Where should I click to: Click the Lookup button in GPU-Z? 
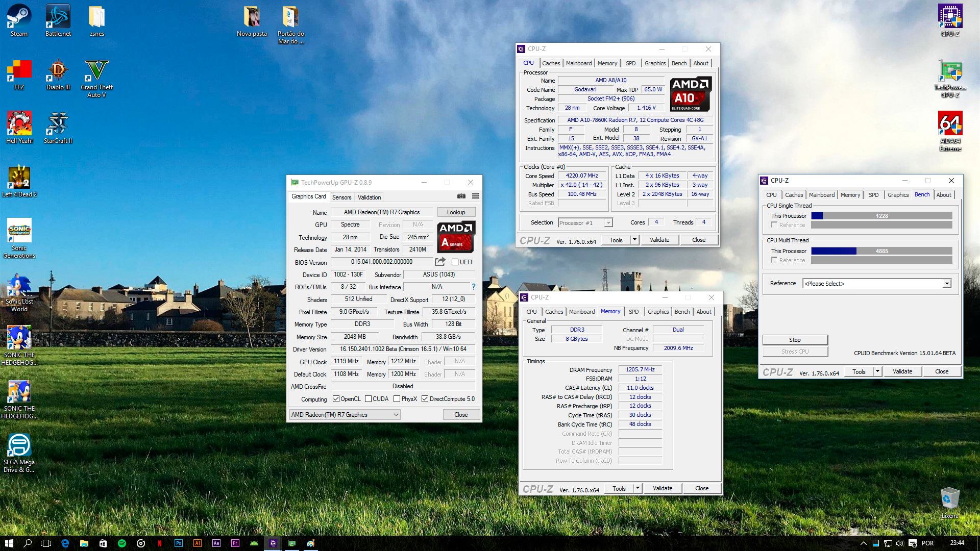(x=456, y=212)
